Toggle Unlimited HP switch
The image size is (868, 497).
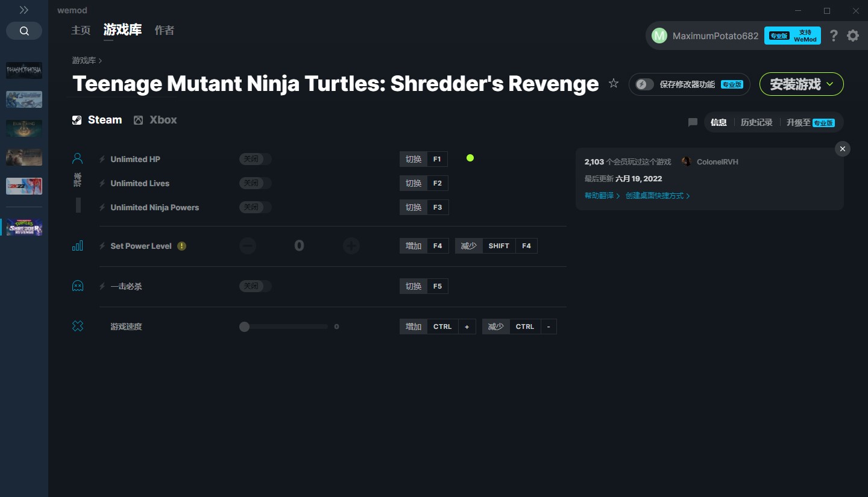[256, 159]
